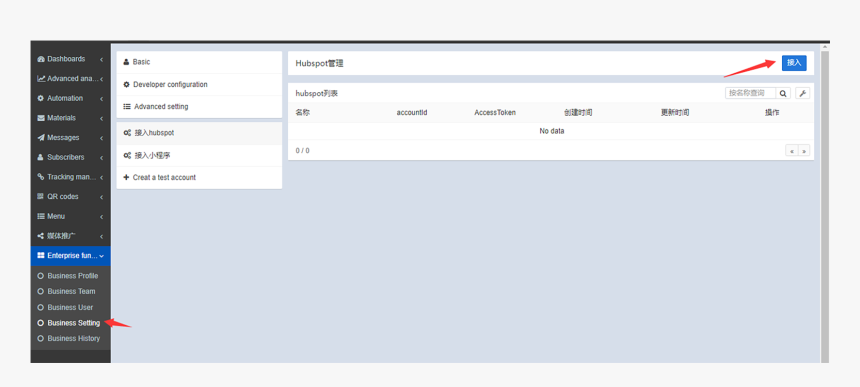Click the QR codes icon
The image size is (860, 387).
point(41,197)
